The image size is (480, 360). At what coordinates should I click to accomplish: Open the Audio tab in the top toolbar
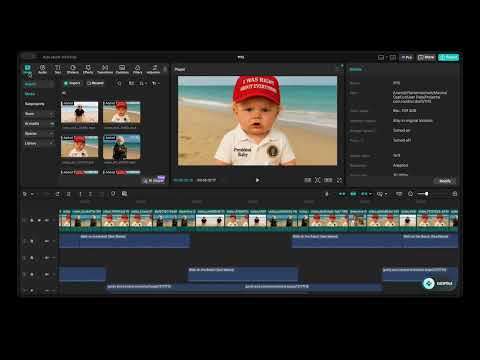pyautogui.click(x=42, y=69)
